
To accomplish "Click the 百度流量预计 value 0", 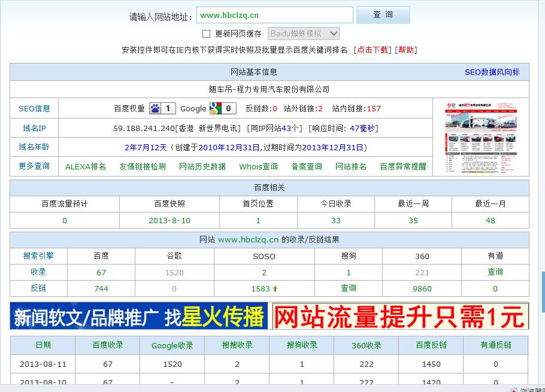I will click(x=64, y=221).
